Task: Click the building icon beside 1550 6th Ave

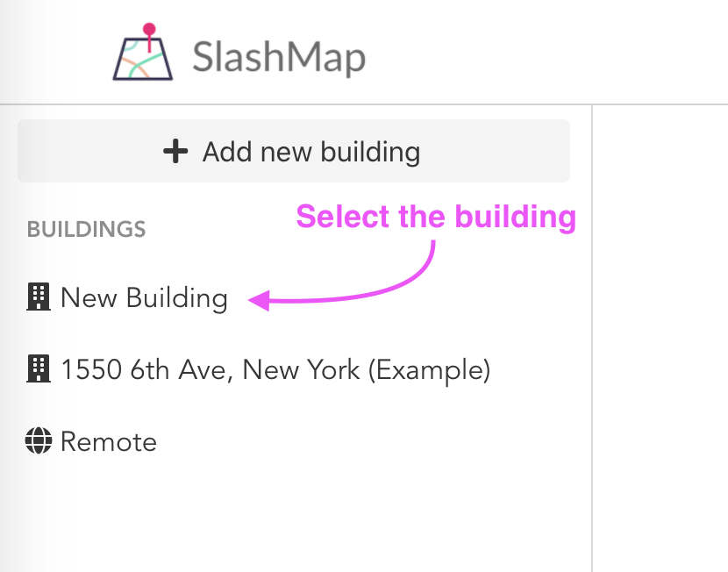Action: [x=39, y=369]
